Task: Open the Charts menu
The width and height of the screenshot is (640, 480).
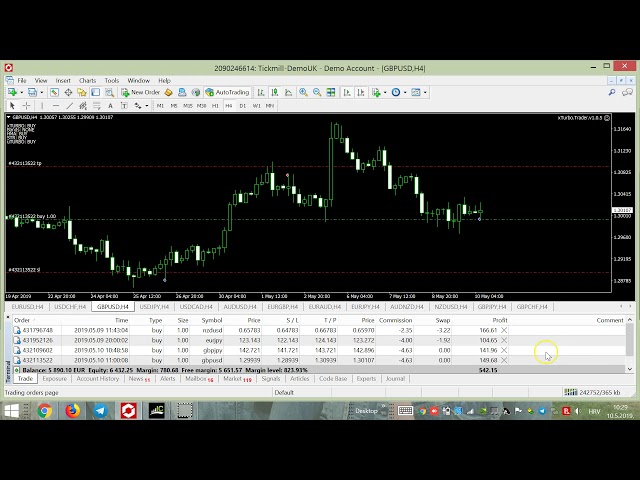Action: point(88,80)
